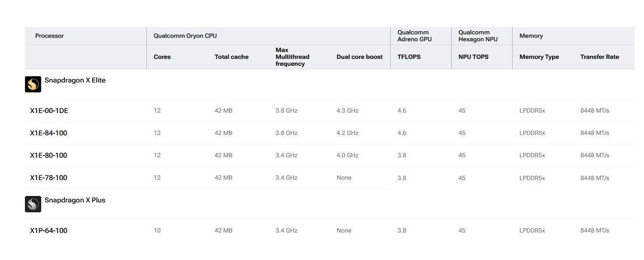Click the Qualcomm Hexagon NPU header
Image resolution: width=644 pixels, height=260 pixels.
(478, 36)
